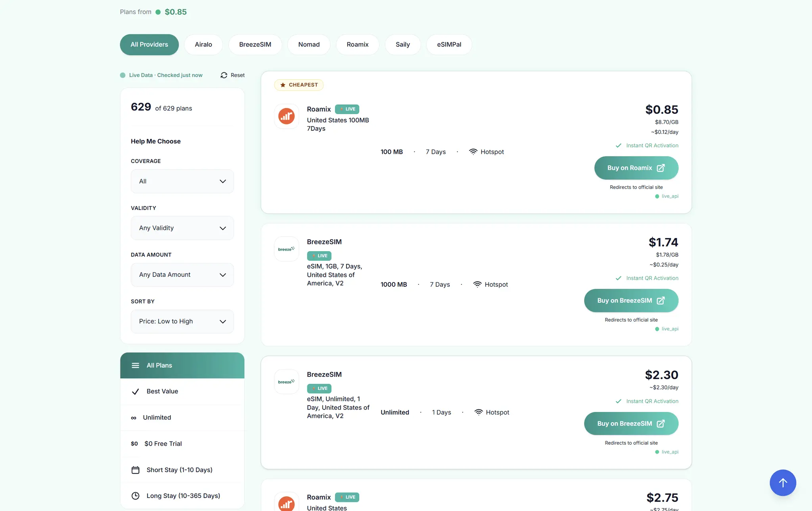This screenshot has height=511, width=812.
Task: Click the $0.85 price in Roamix card
Action: click(662, 110)
